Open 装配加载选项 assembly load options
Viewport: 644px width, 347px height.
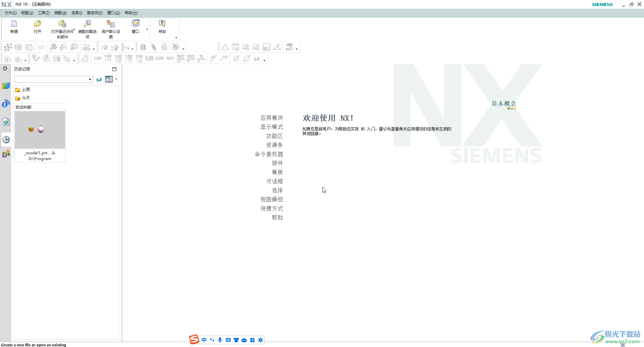tap(87, 29)
